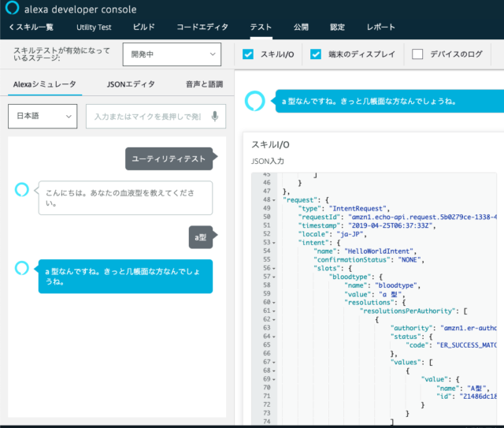Click right-panel Alexa response speech bubble
The height and width of the screenshot is (428, 504).
(x=390, y=102)
